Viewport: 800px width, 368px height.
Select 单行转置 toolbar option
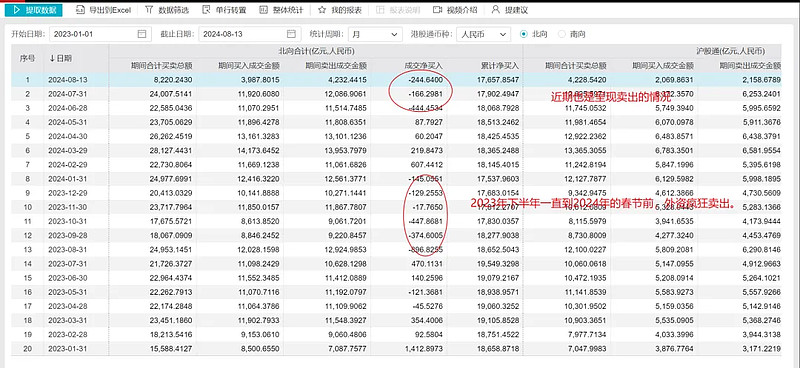point(224,10)
